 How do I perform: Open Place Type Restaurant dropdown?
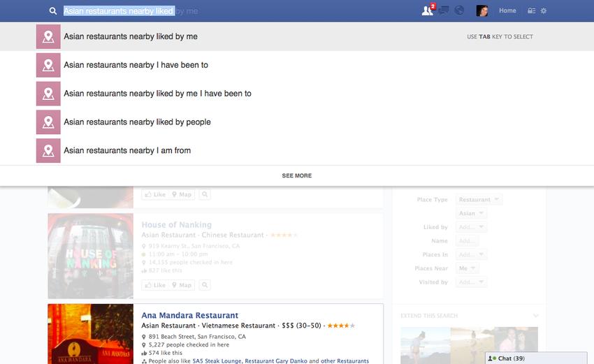(x=479, y=200)
